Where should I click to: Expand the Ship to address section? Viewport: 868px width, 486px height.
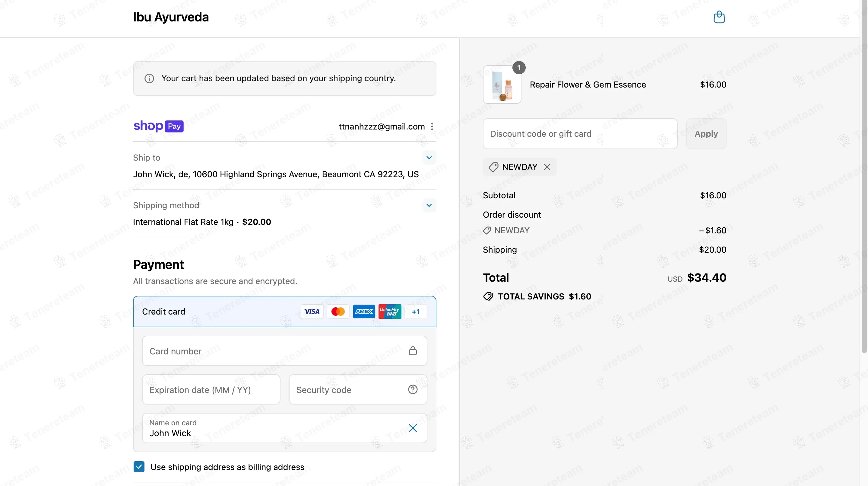(x=429, y=158)
